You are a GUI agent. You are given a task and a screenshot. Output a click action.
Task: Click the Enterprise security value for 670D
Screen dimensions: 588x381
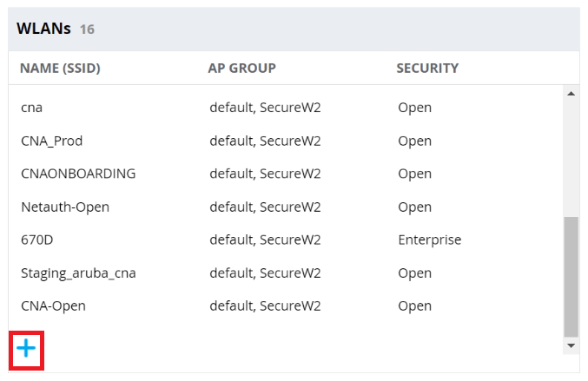tap(429, 240)
